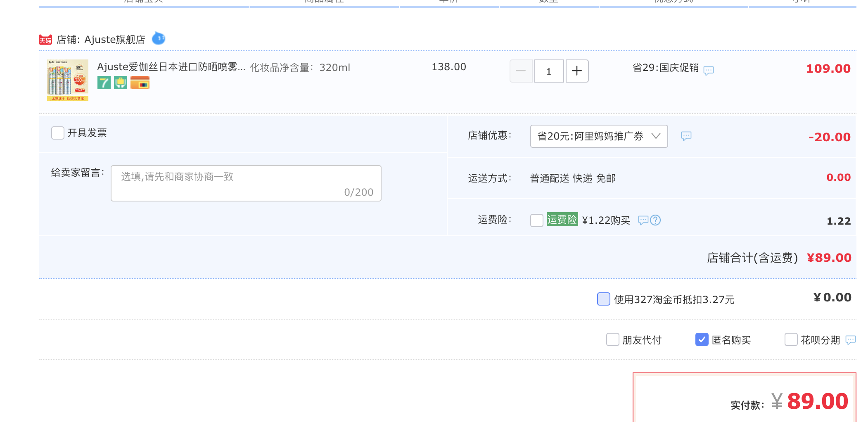This screenshot has height=422, width=868.
Task: Uncheck the 匿名购买 checkbox
Action: click(702, 339)
